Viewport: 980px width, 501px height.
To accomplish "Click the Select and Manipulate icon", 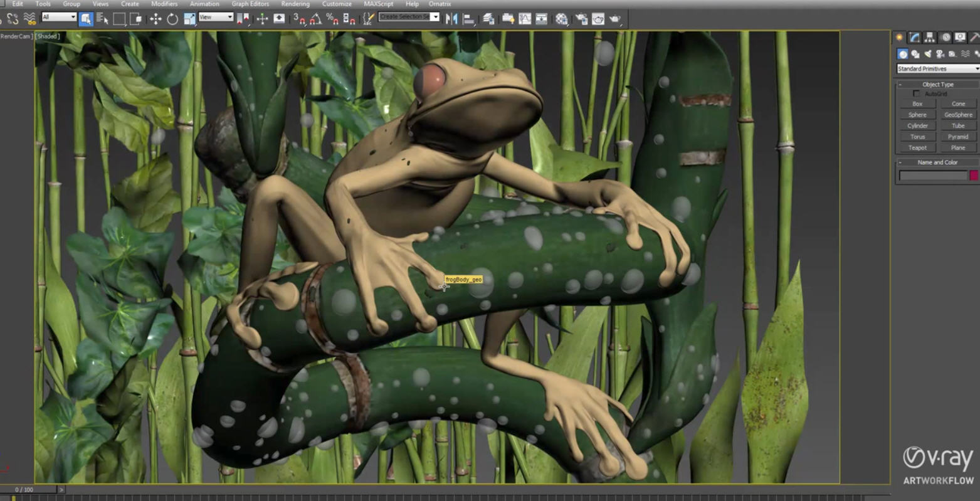I will 262,19.
